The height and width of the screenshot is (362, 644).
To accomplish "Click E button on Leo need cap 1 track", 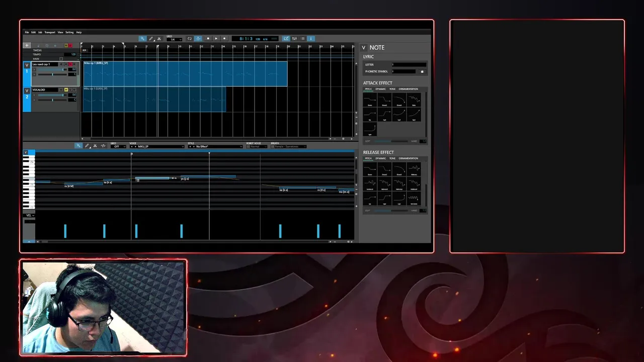I will (61, 64).
